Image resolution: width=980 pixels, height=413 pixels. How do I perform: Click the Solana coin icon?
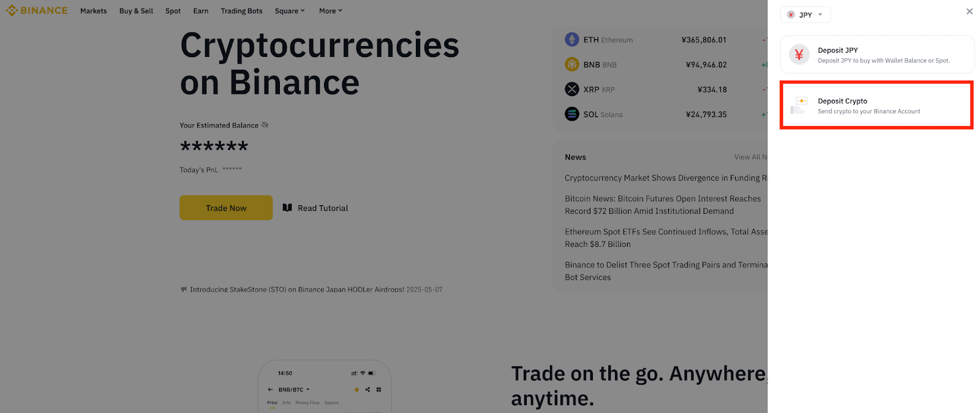click(x=572, y=114)
